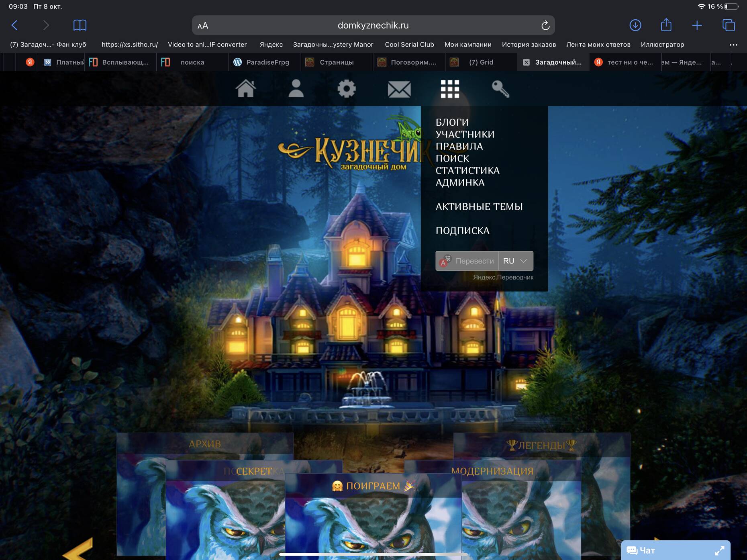Select the ЛЕГЕНДЫ card

point(541,445)
